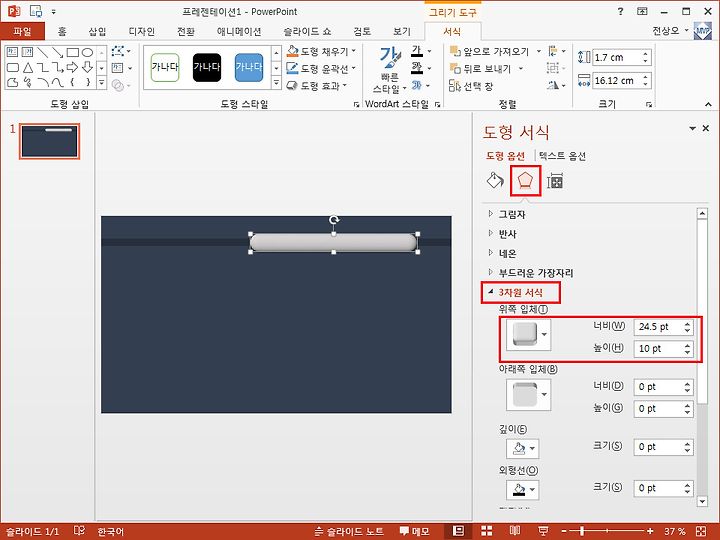Open the 보기 ribbon tab
This screenshot has width=720, height=540.
click(x=401, y=31)
